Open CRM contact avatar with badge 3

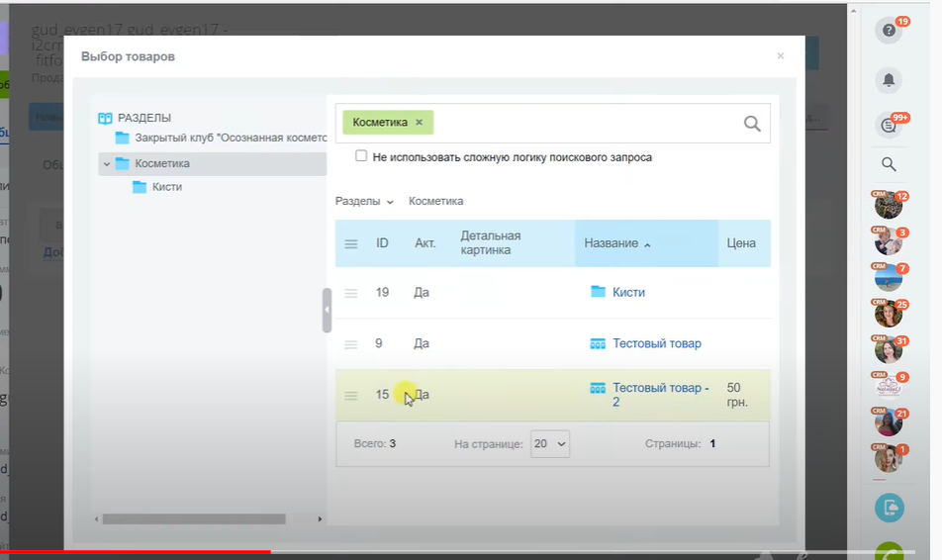pos(888,241)
